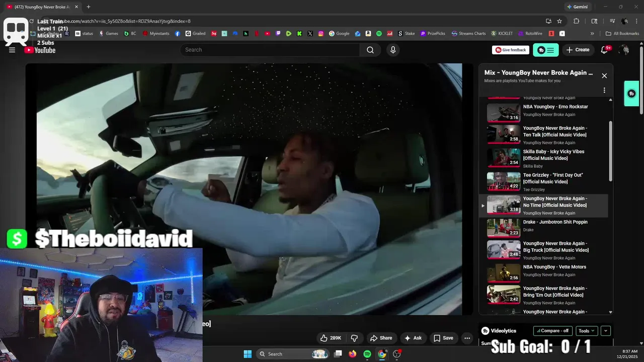Open the Mix playlist three-dot options
Image resolution: width=644 pixels, height=362 pixels.
click(604, 90)
